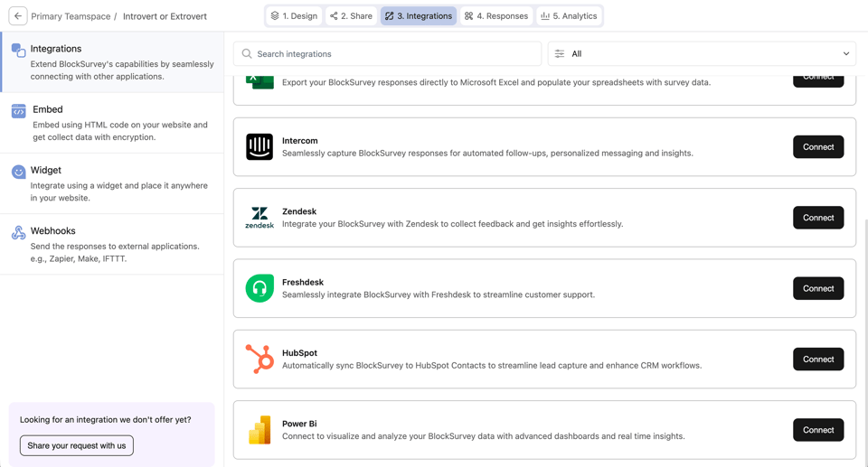
Task: Click the Power BI logo
Action: coord(259,430)
